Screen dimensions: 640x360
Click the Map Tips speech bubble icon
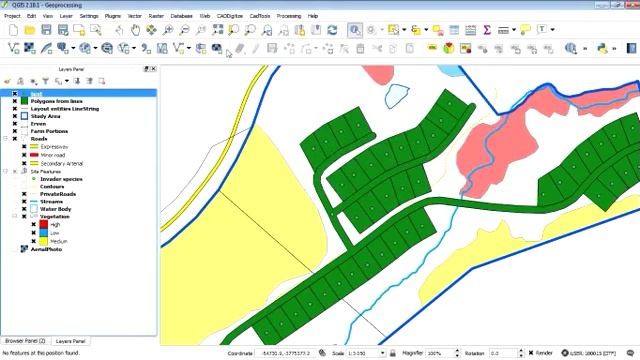click(x=526, y=29)
